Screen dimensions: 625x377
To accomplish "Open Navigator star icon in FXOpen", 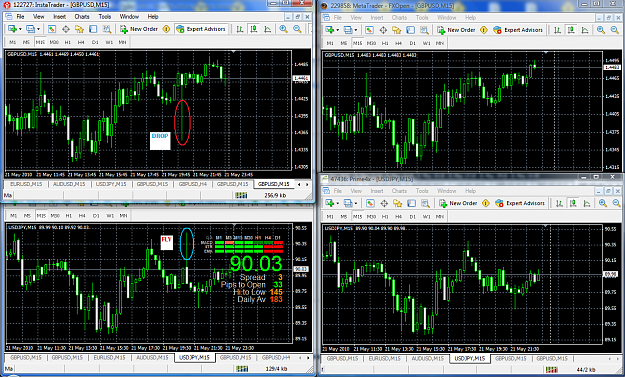I will tap(397, 30).
